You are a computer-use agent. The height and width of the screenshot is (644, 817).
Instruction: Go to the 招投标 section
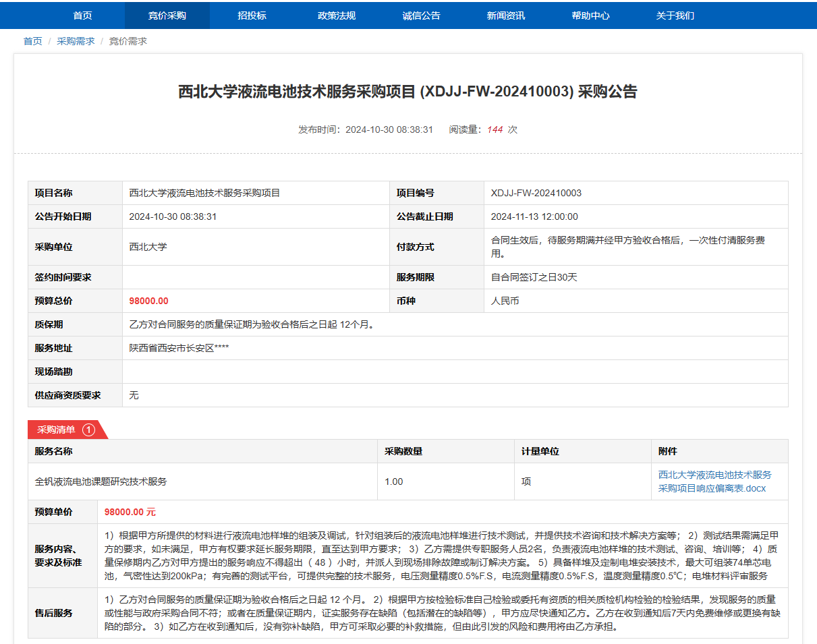[252, 16]
